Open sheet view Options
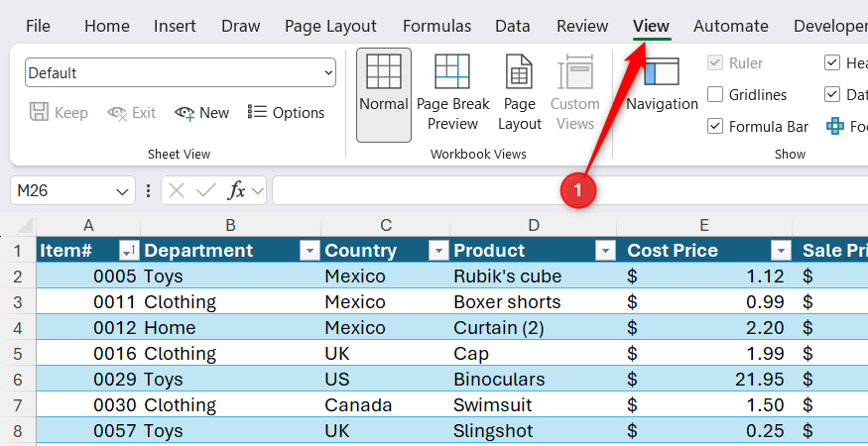 tap(286, 113)
